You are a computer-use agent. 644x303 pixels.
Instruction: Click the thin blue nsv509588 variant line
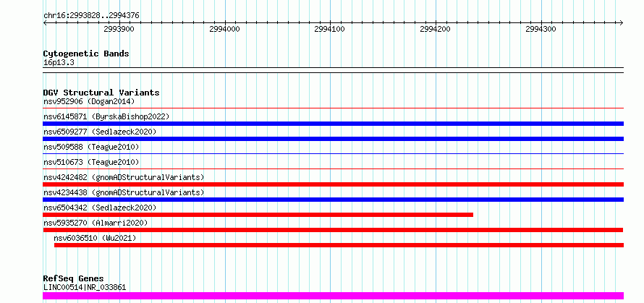click(x=333, y=153)
